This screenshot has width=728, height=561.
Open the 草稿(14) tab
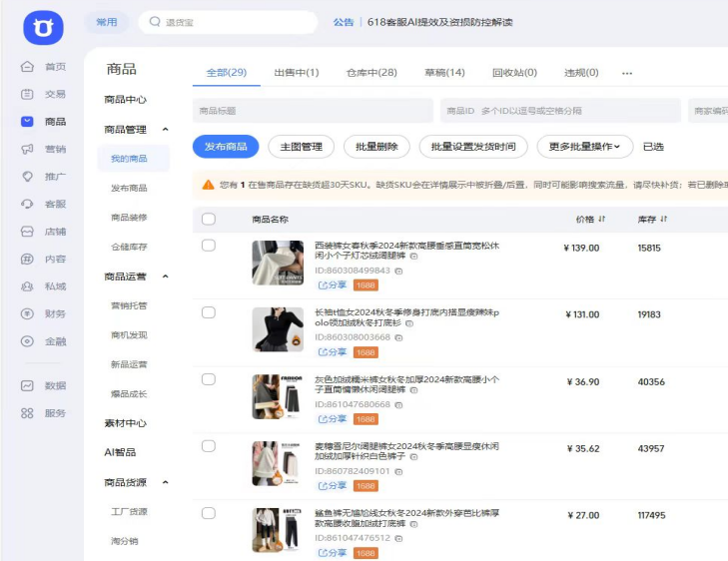(x=444, y=73)
